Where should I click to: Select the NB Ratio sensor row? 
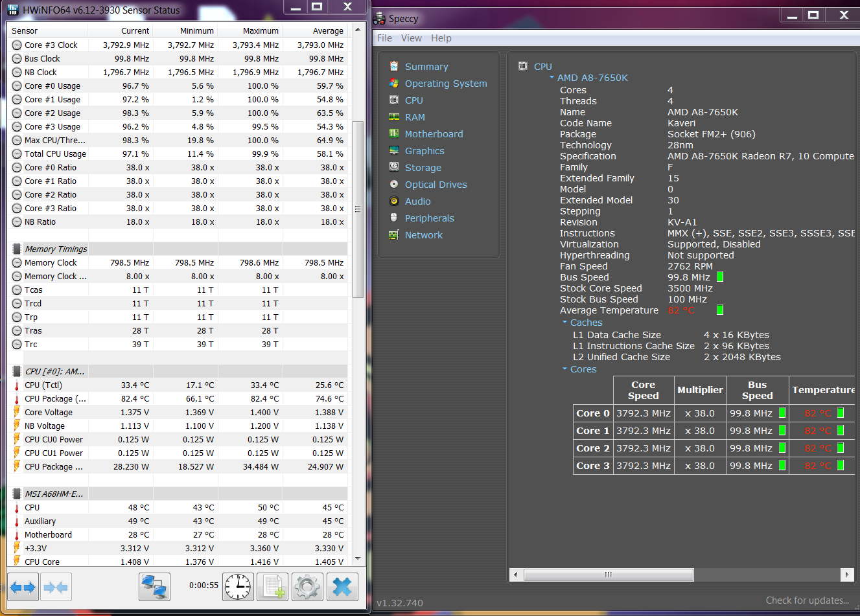(178, 222)
